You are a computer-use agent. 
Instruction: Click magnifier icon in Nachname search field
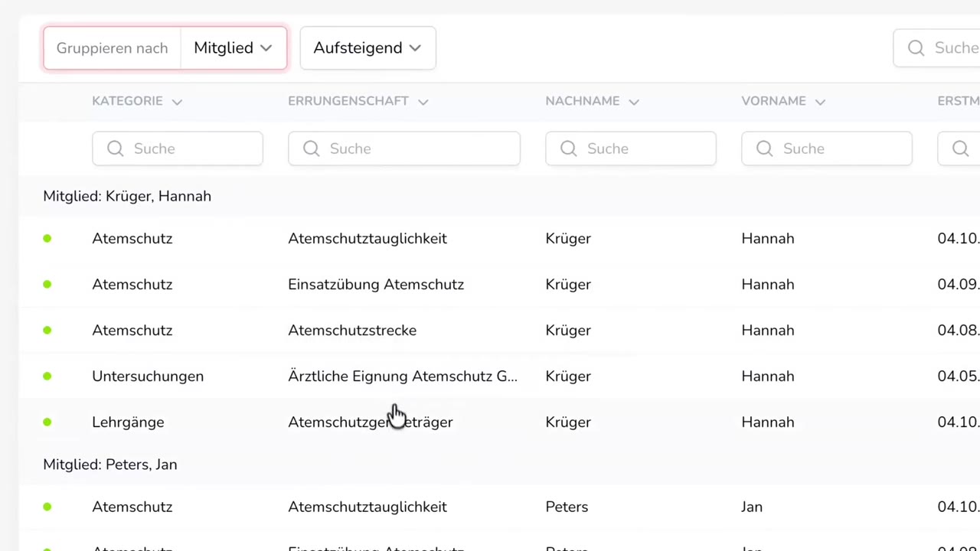tap(569, 148)
